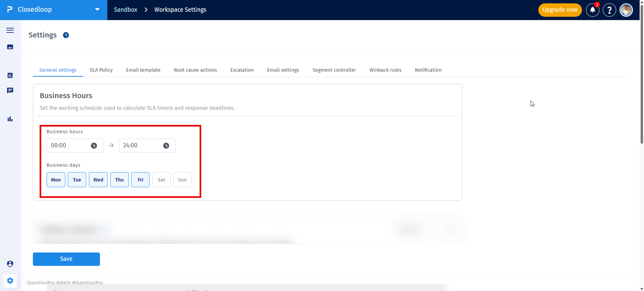Open the admin shield sidebar icon
Image resolution: width=644 pixels, height=291 pixels.
[10, 264]
